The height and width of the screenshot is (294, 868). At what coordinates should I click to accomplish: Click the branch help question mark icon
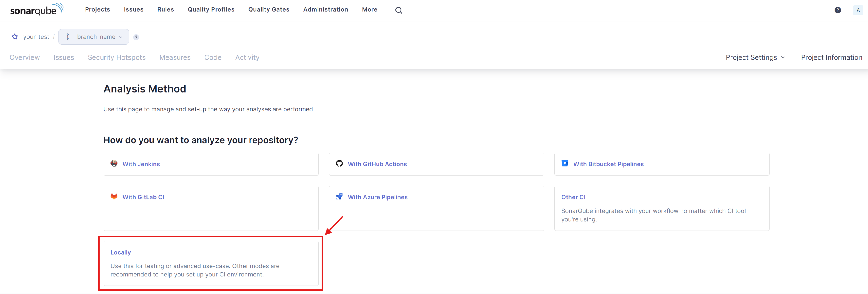136,37
